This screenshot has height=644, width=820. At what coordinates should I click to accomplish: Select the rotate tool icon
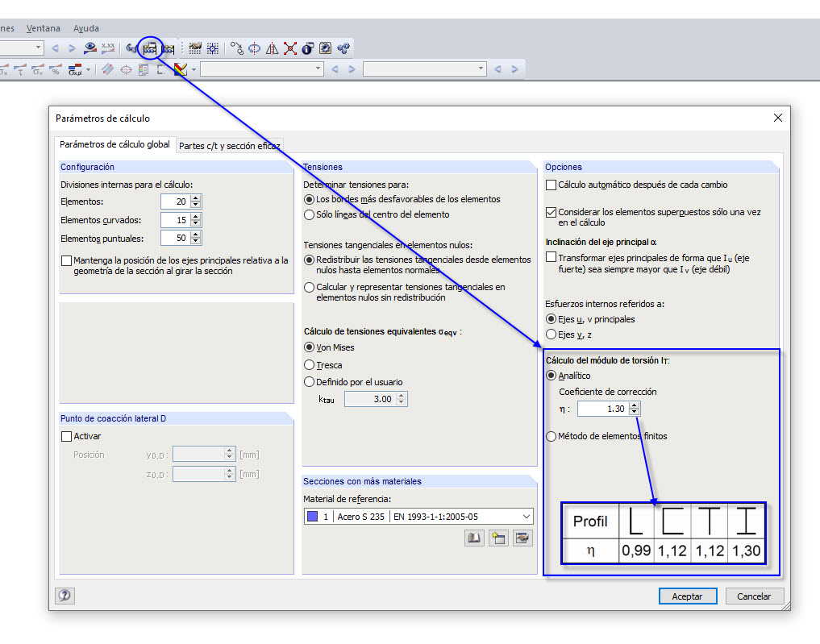point(254,48)
